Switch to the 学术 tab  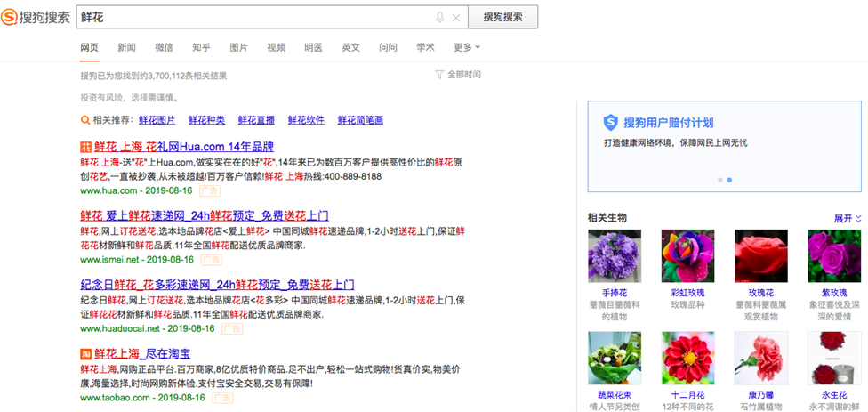(x=426, y=48)
